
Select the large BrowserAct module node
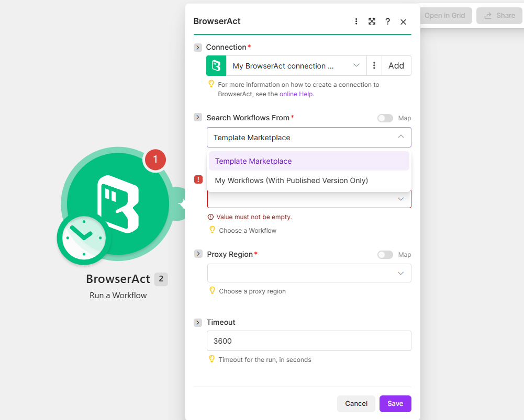pos(118,203)
